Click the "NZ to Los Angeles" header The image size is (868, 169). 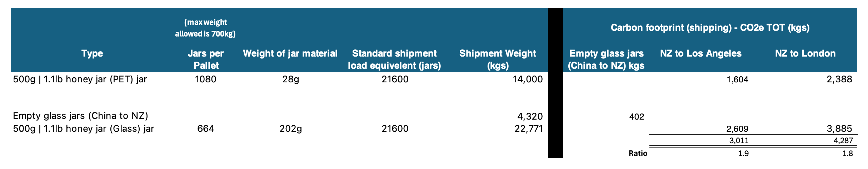click(x=701, y=54)
